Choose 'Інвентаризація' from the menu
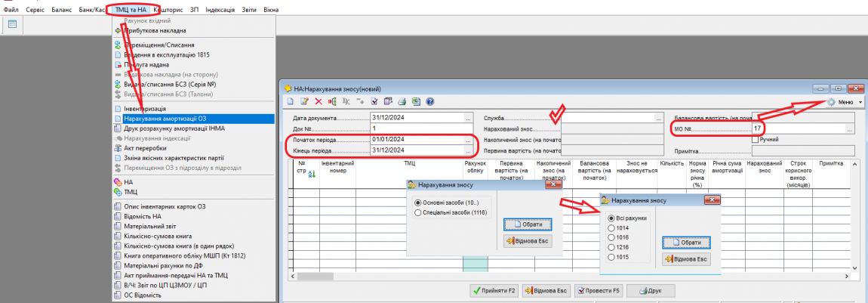Screen dimensions: 868x303 pyautogui.click(x=144, y=109)
